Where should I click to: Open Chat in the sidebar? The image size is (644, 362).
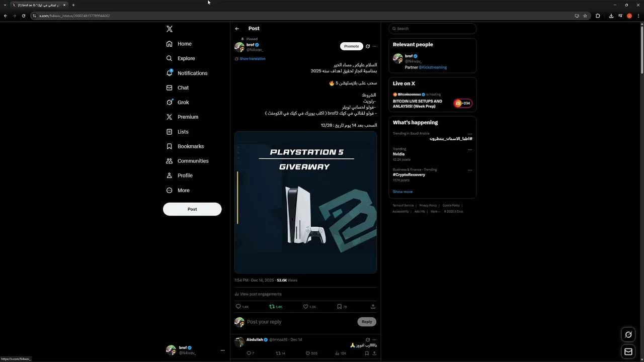(177, 87)
